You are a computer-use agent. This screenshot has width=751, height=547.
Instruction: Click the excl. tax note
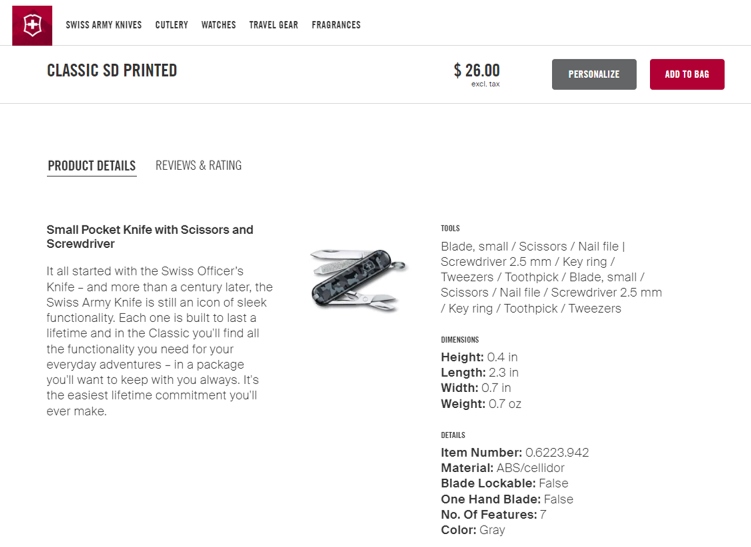click(485, 84)
